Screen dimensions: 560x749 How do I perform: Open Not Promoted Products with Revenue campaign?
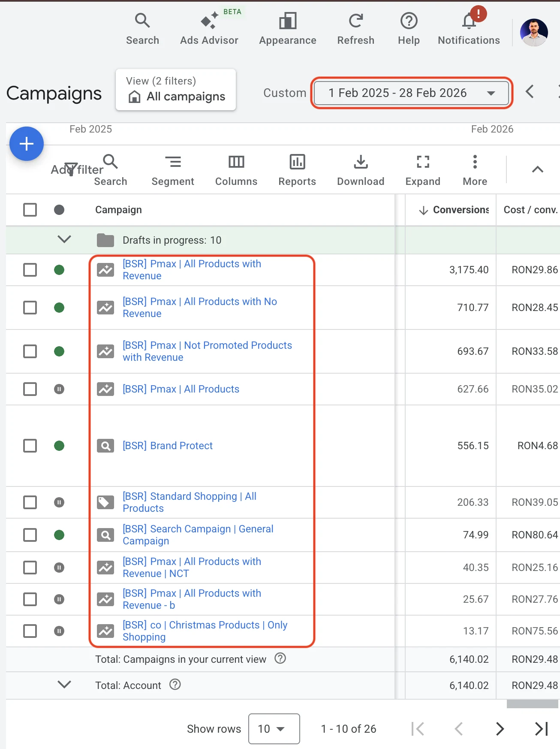click(207, 351)
